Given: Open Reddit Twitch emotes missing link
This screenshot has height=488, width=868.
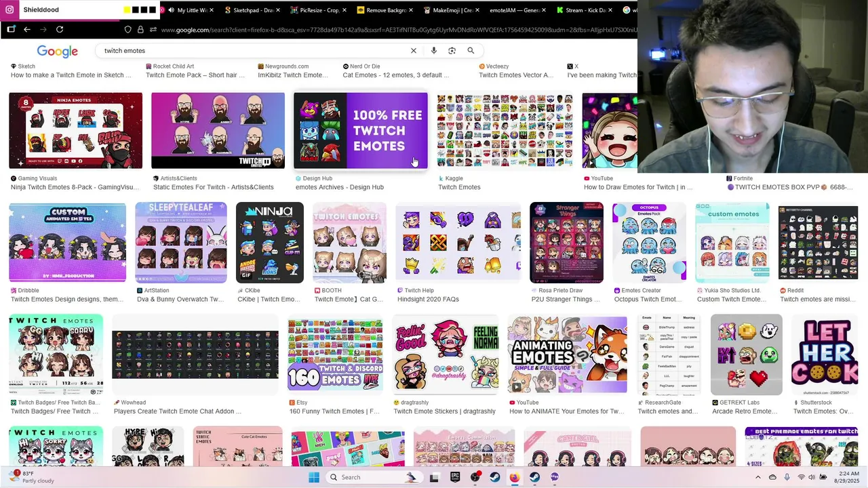Looking at the screenshot, I should click(817, 299).
